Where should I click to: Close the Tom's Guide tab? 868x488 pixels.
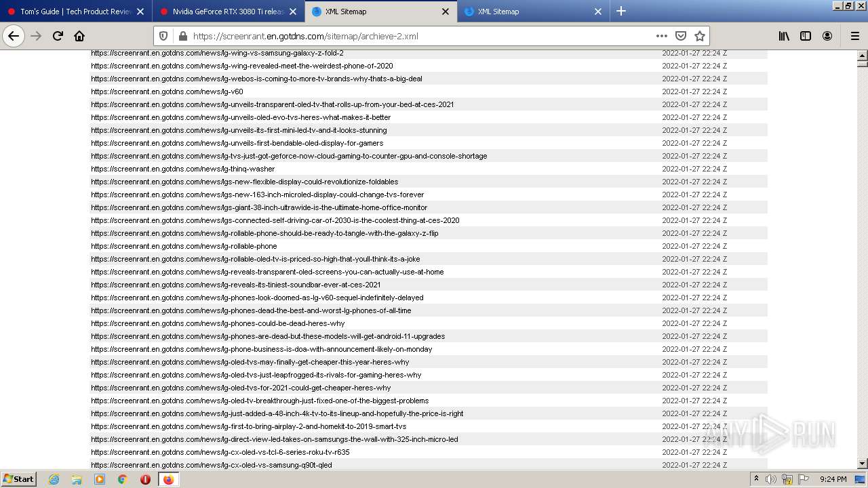tap(140, 12)
